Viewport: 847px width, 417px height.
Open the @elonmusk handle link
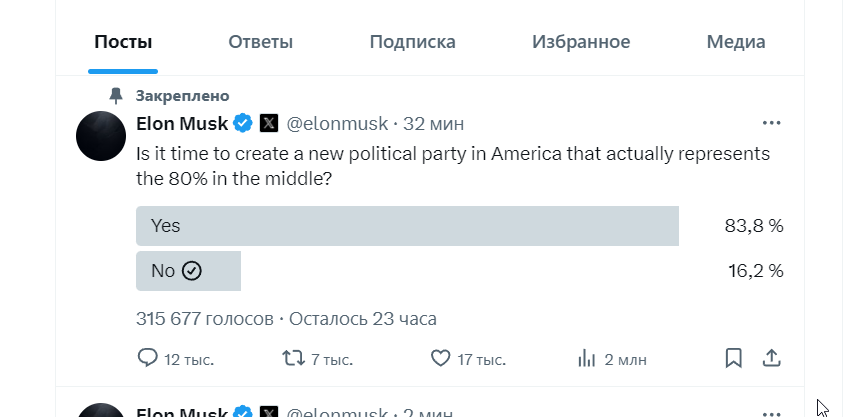click(338, 124)
